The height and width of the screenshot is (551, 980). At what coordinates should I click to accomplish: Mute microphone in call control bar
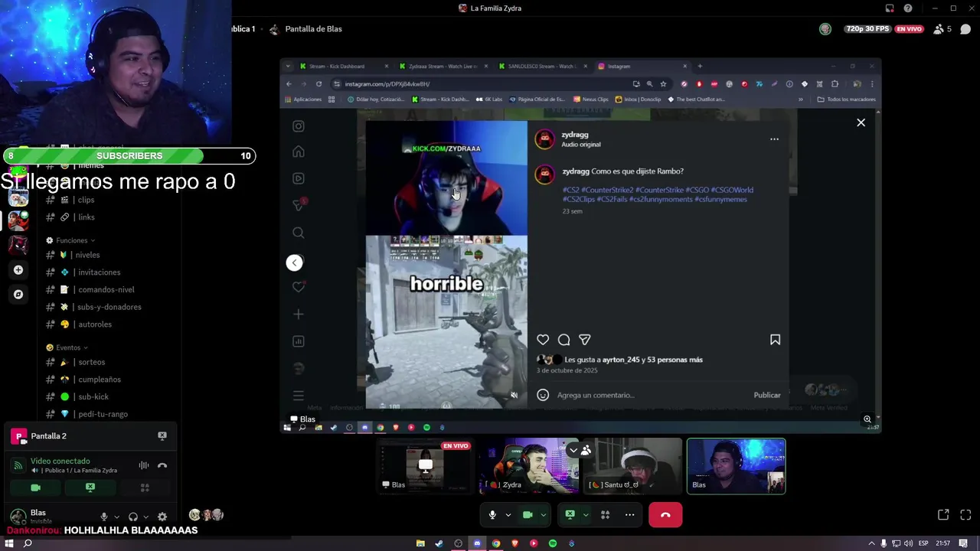click(492, 515)
